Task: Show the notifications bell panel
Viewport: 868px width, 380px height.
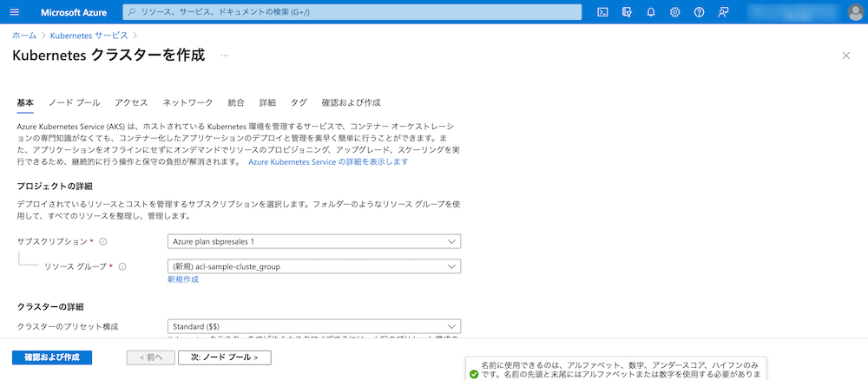Action: tap(651, 12)
